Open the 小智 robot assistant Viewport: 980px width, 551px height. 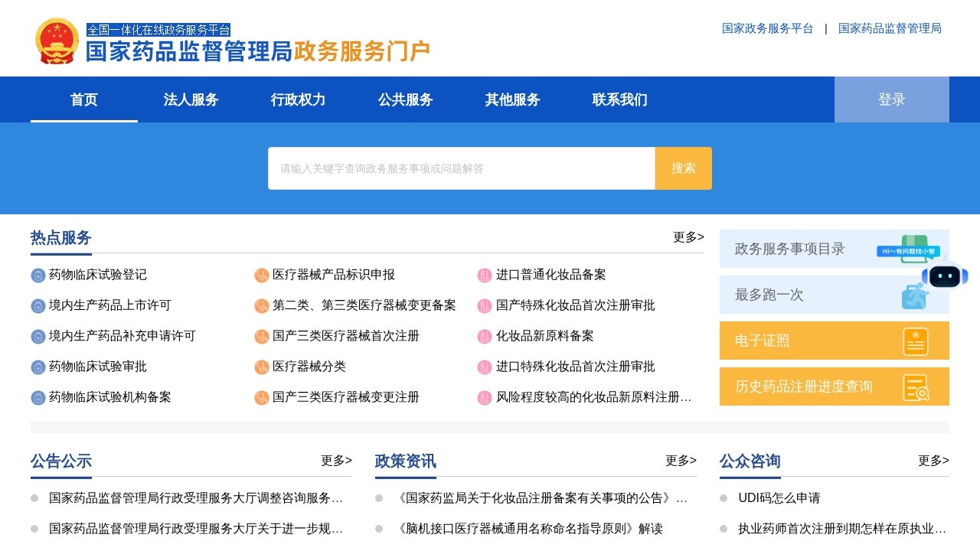[x=945, y=275]
